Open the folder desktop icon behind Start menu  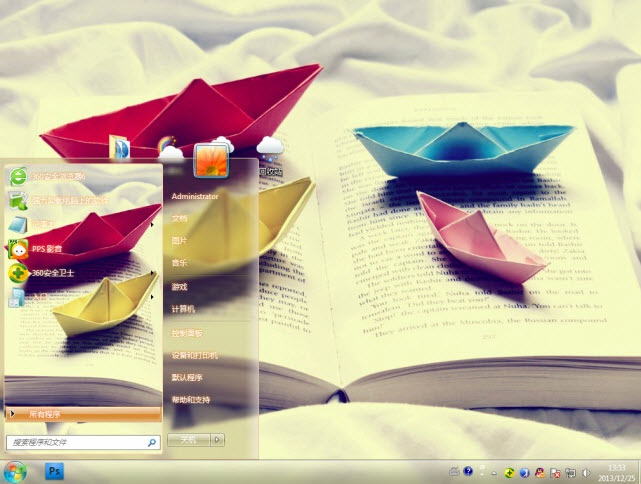(x=120, y=146)
